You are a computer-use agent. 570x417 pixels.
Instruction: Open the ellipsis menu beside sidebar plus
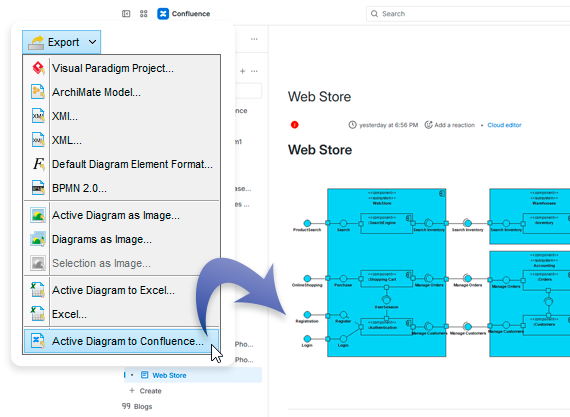pos(254,71)
